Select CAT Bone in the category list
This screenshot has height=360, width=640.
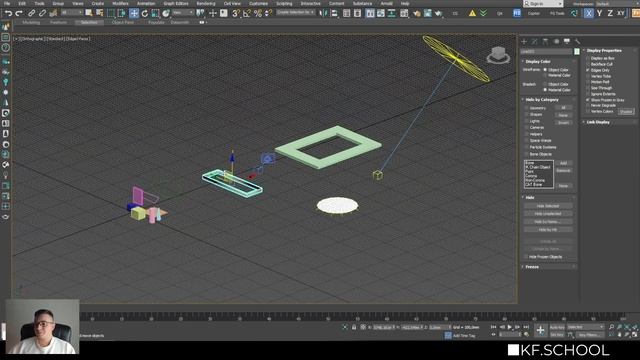(x=533, y=184)
